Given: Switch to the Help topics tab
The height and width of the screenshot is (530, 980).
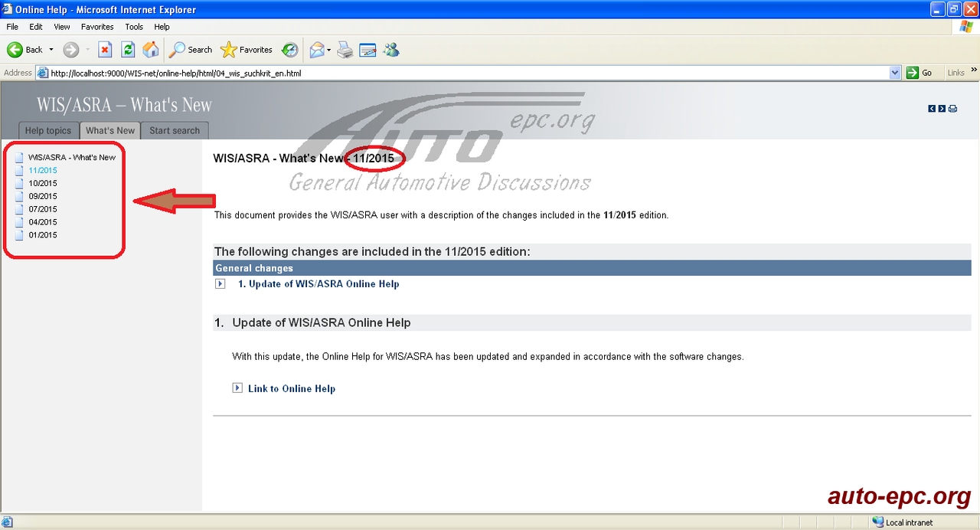Looking at the screenshot, I should coord(47,130).
